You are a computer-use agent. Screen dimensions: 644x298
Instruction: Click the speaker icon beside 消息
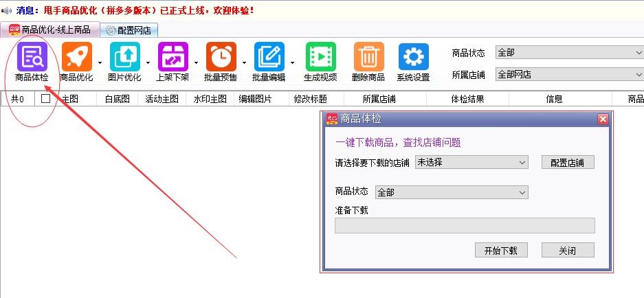7,11
